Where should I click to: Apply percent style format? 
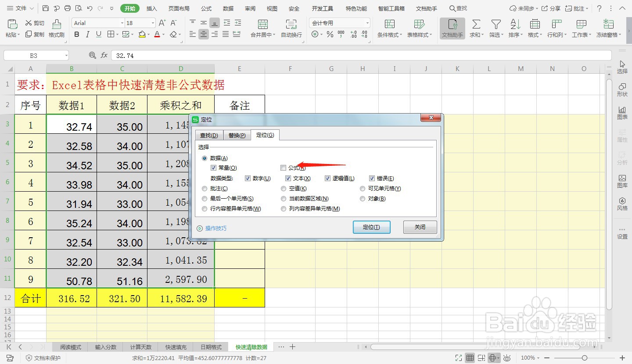pyautogui.click(x=330, y=34)
